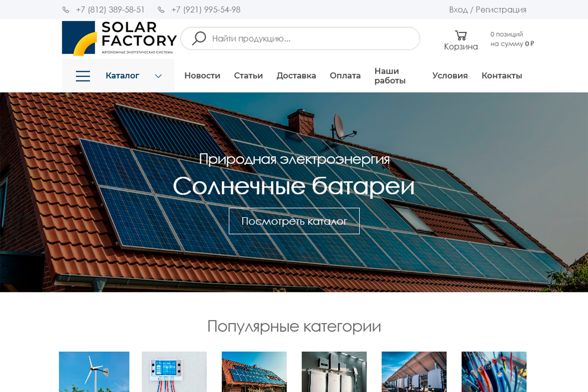This screenshot has height=392, width=588.
Task: Go to the Статьи page
Action: [x=248, y=76]
